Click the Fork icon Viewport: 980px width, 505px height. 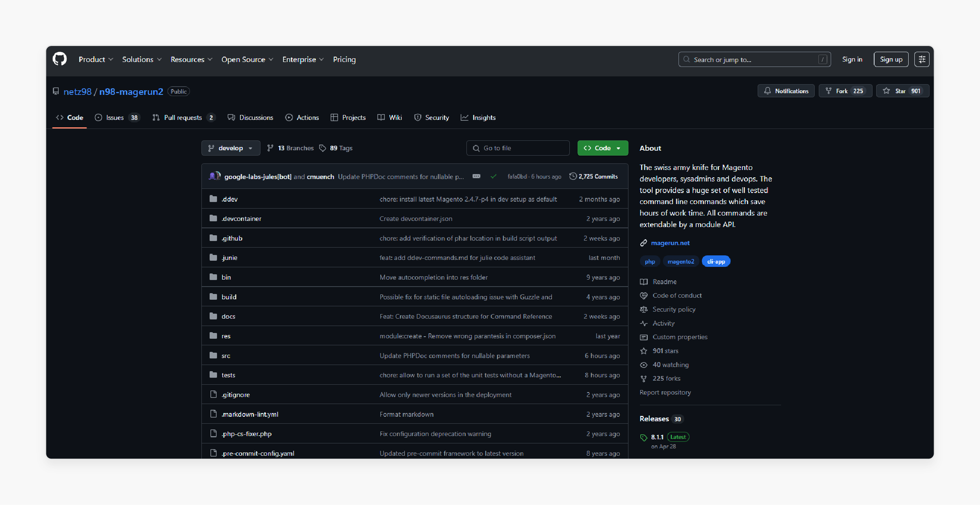pos(829,91)
